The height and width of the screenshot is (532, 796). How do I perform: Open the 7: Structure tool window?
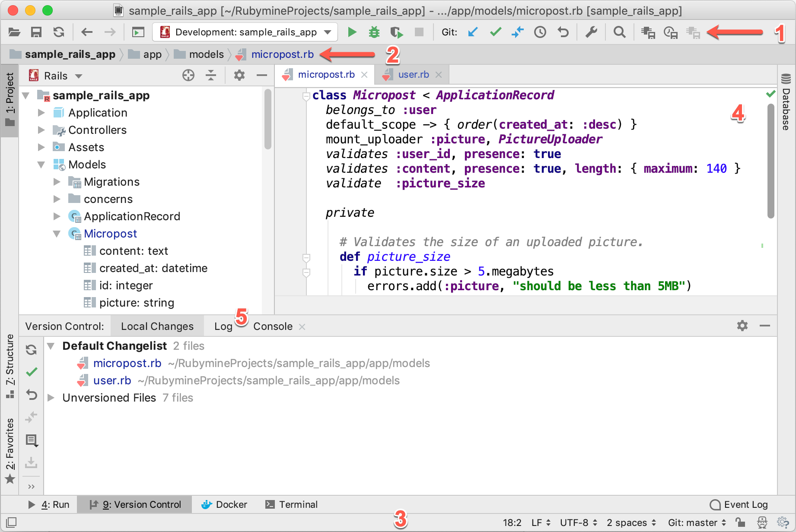coord(10,366)
